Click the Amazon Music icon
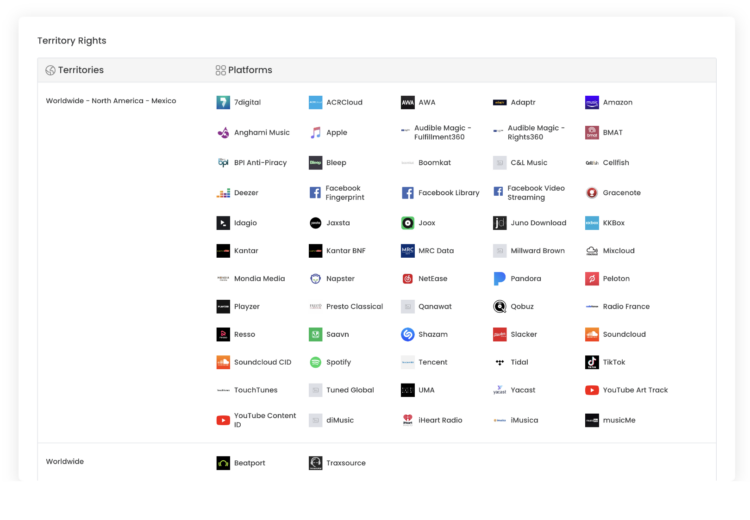The width and height of the screenshot is (750, 520). [592, 102]
